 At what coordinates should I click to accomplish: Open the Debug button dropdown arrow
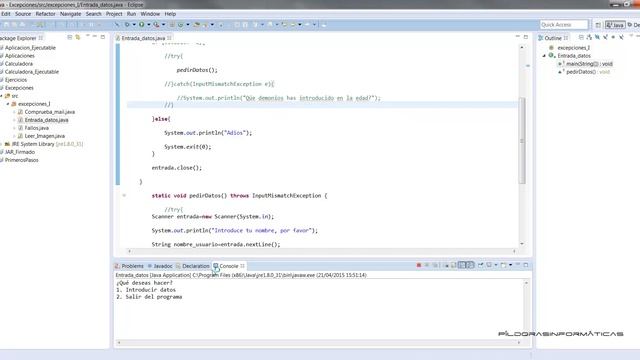[x=133, y=24]
